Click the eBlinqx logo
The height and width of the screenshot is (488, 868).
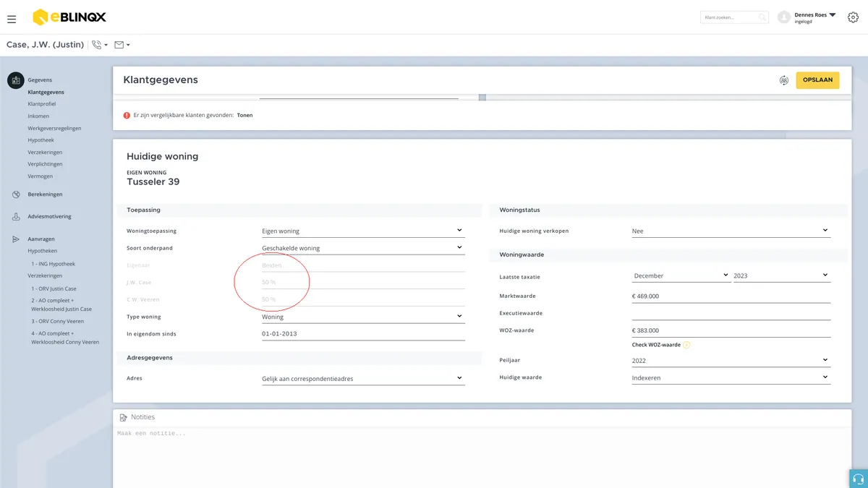tap(69, 17)
